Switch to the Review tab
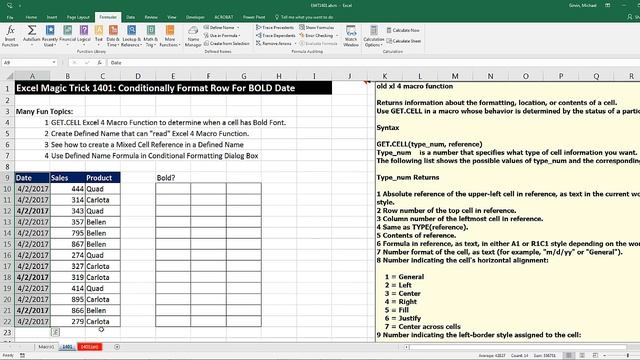Screen dimensions: 640x360 click(151, 17)
